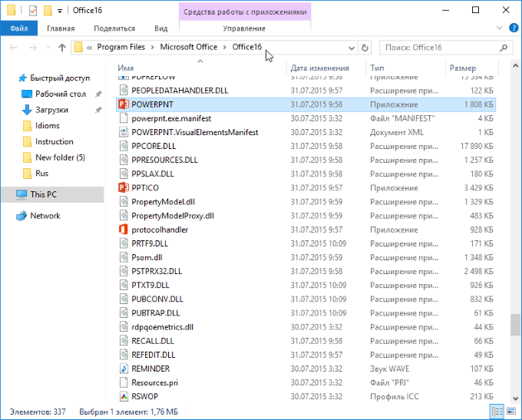Select the PPTICO PowerPoint icon
Screen dimensions: 522x420
124,188
